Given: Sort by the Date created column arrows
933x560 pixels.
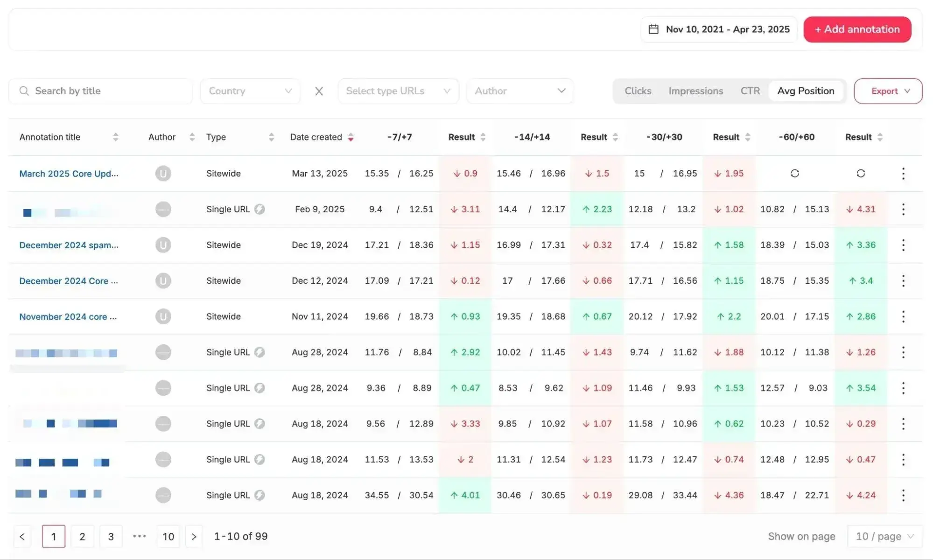Looking at the screenshot, I should coord(351,137).
